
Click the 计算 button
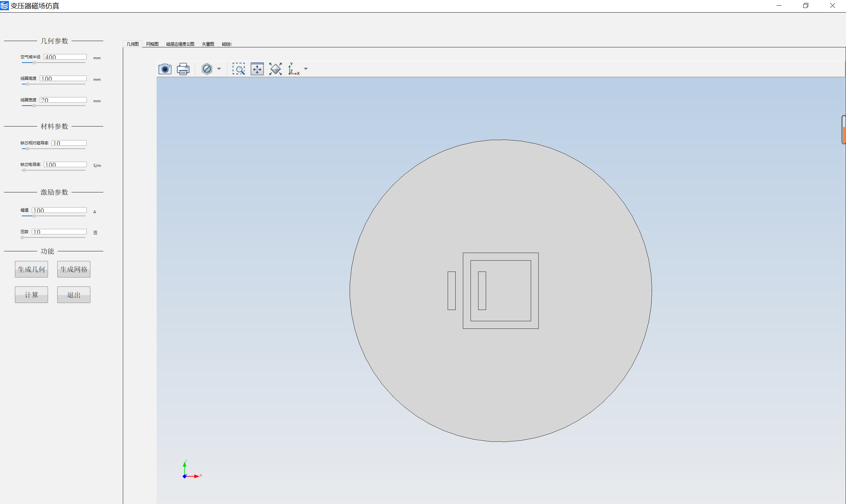[x=31, y=295]
